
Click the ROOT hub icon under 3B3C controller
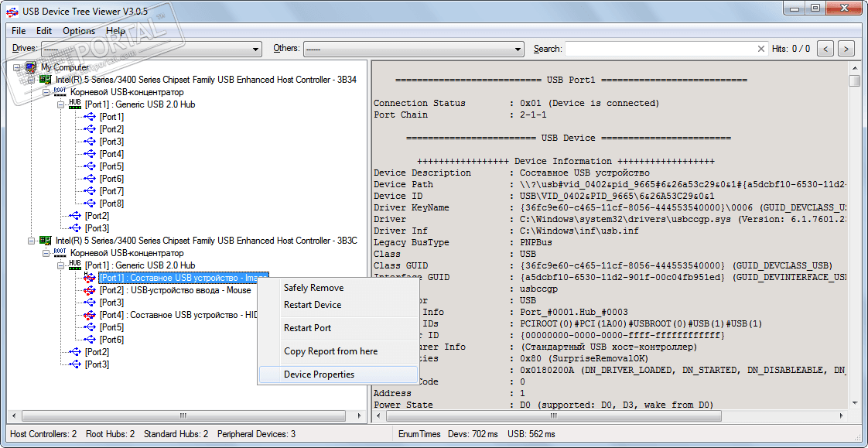pos(60,253)
